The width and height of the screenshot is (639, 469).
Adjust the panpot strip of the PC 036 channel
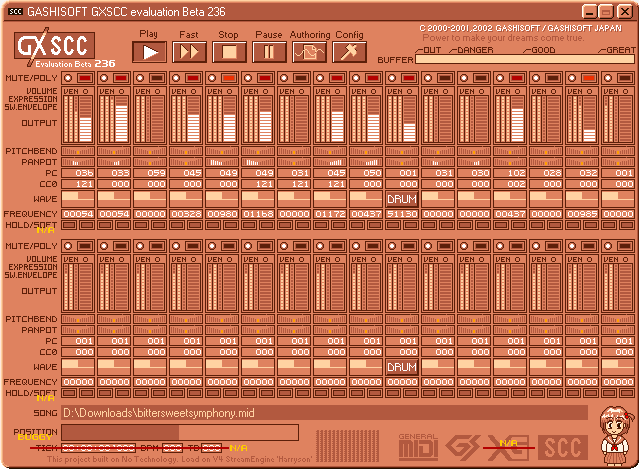[78, 162]
